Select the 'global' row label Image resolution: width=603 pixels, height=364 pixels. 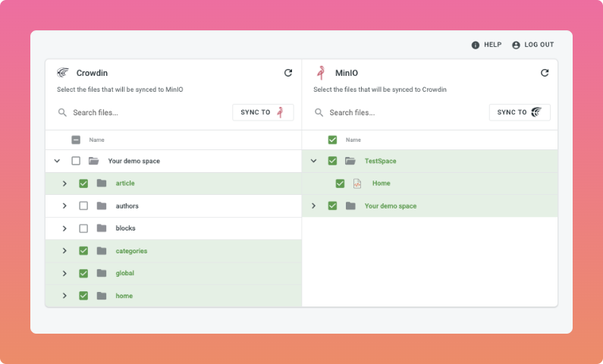click(x=125, y=273)
